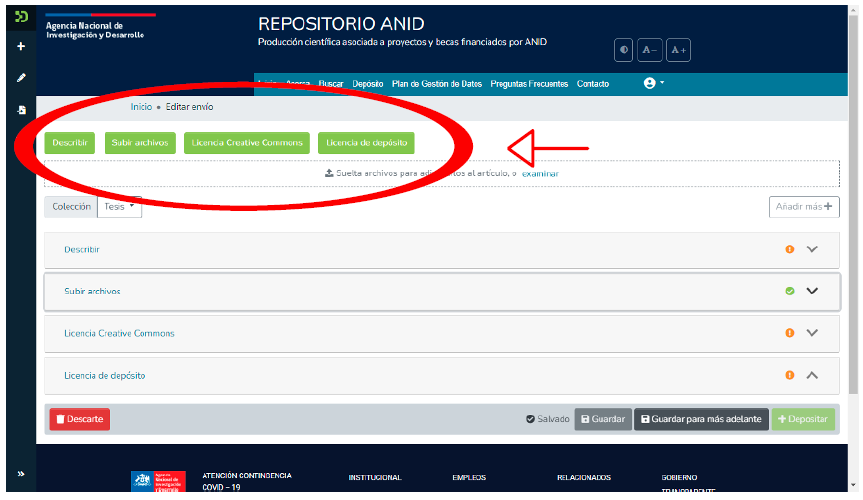Viewport: 863px width, 500px height.
Task: Go to Preguntas Frecuentes page
Action: click(x=529, y=84)
